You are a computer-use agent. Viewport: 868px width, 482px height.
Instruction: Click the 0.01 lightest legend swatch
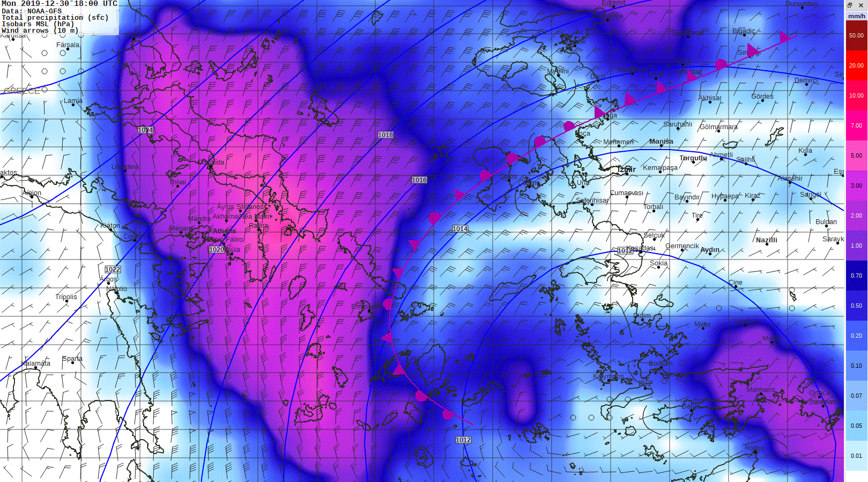pyautogui.click(x=856, y=456)
